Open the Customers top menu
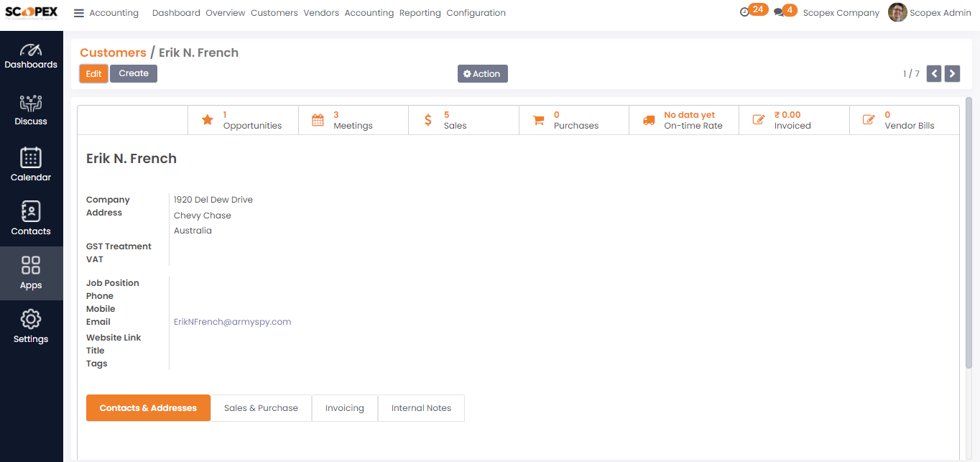 pyautogui.click(x=274, y=13)
